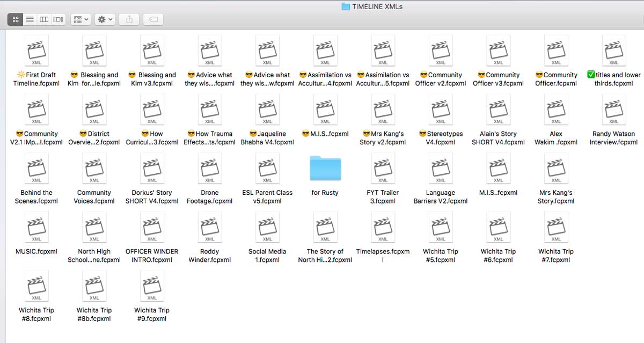Switch Finder to Cover Flow view
The height and width of the screenshot is (343, 644).
pos(58,19)
